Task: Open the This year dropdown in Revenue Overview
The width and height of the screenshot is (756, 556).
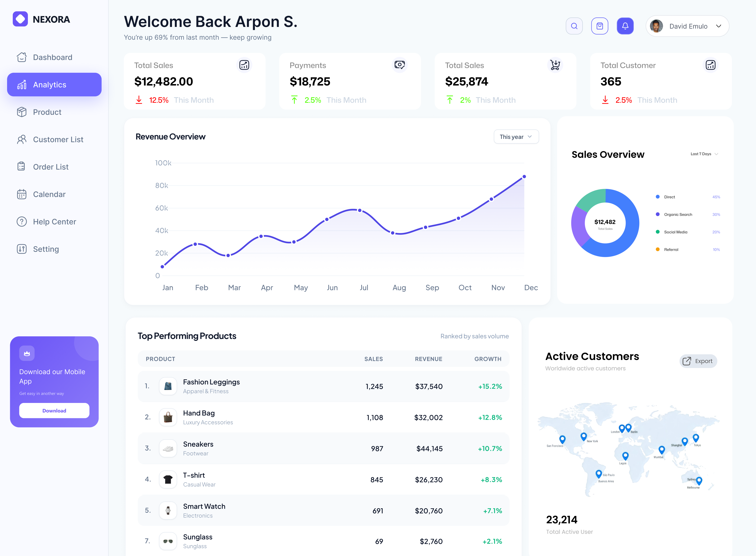Action: [x=516, y=137]
